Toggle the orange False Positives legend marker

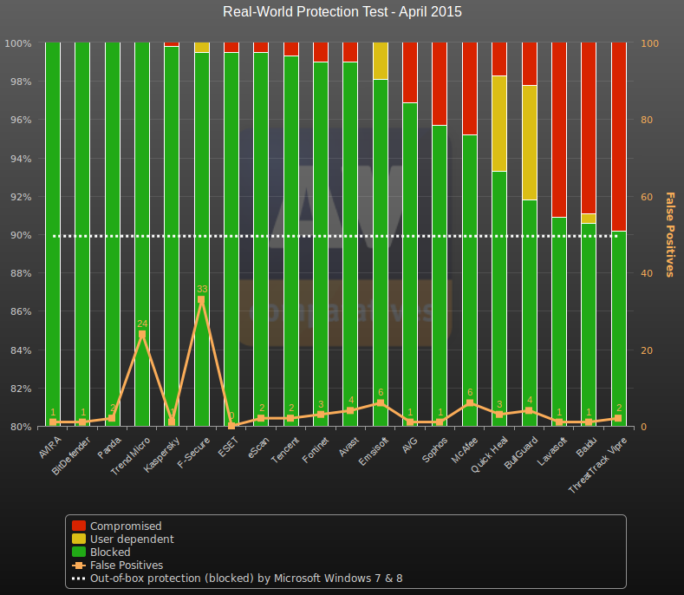(79, 565)
